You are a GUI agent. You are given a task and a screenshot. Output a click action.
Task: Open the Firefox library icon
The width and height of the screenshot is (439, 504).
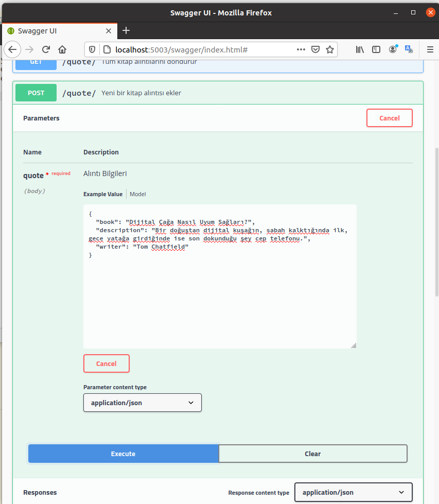(x=360, y=49)
